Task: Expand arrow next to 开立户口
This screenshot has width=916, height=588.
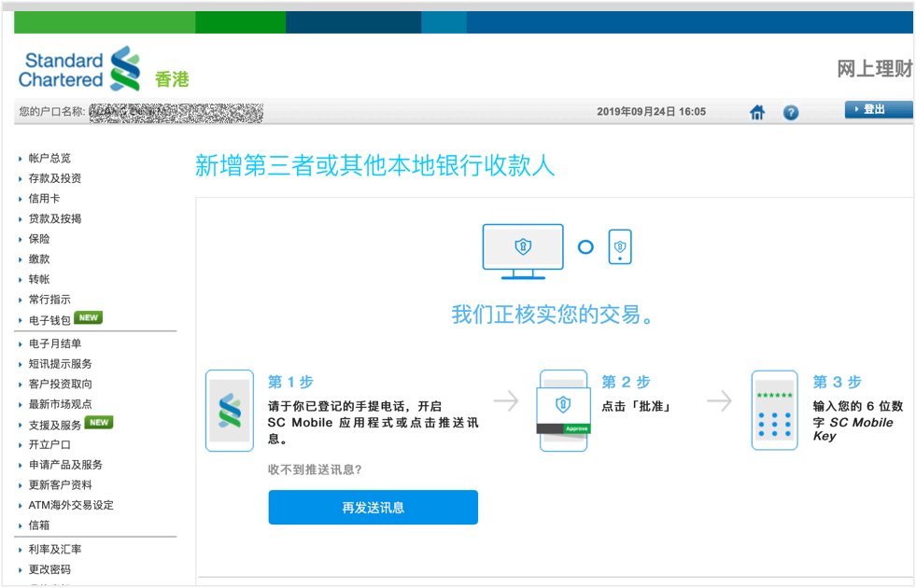Action: [x=21, y=445]
